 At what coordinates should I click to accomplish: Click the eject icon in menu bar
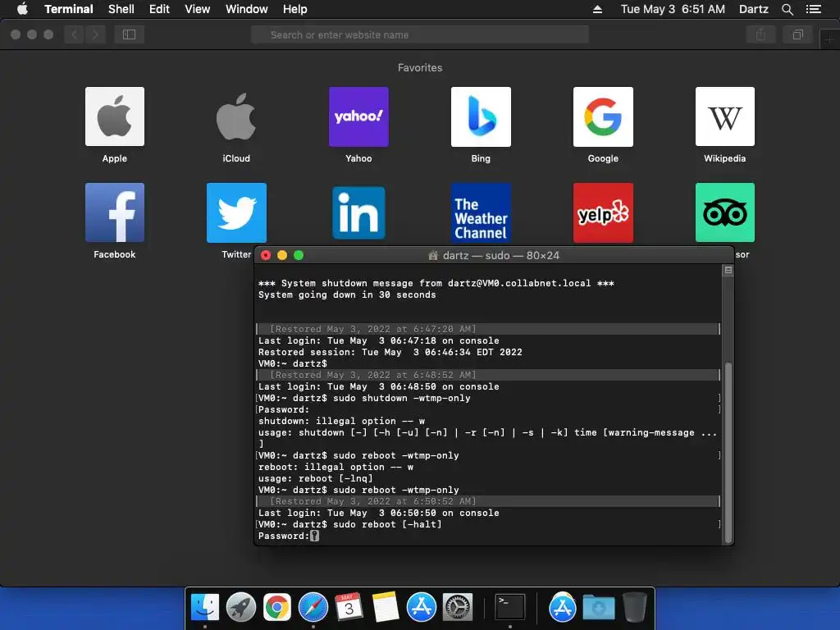(x=597, y=9)
